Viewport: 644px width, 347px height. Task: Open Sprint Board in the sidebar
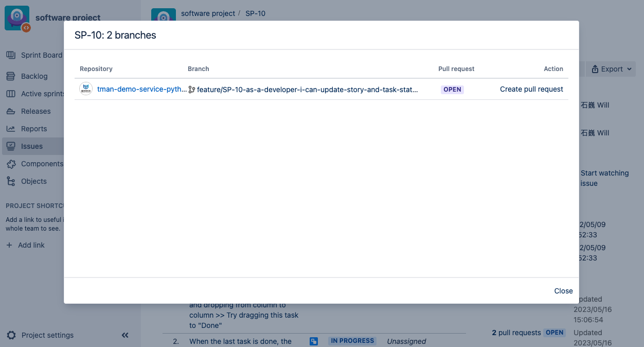point(42,55)
